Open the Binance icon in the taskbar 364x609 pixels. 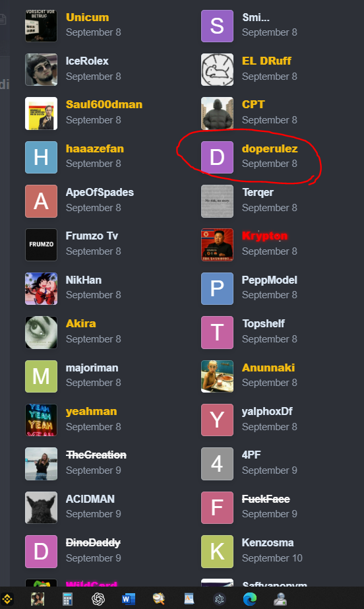point(7,599)
